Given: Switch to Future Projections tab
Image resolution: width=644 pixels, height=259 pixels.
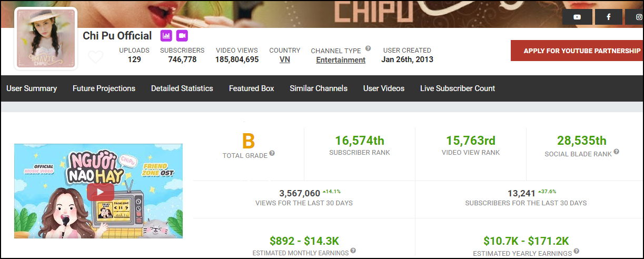Looking at the screenshot, I should pos(104,88).
